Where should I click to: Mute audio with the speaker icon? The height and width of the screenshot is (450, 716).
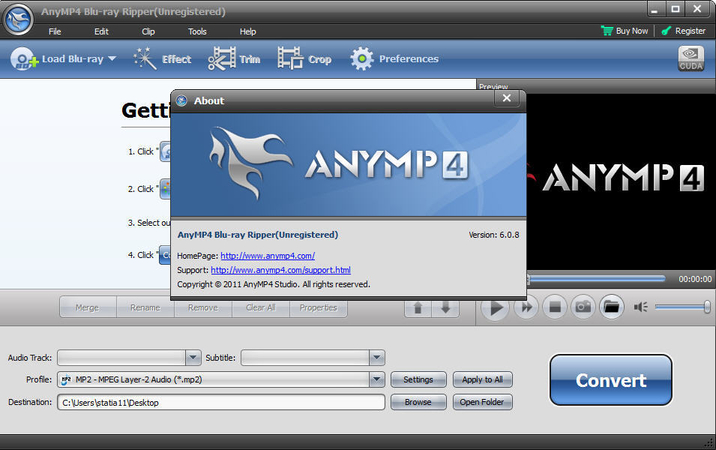click(x=640, y=307)
